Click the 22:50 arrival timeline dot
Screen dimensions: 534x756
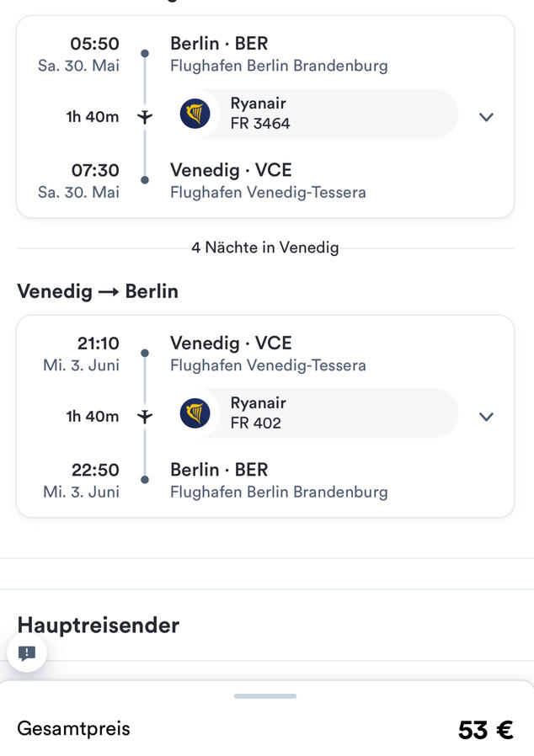click(x=145, y=480)
